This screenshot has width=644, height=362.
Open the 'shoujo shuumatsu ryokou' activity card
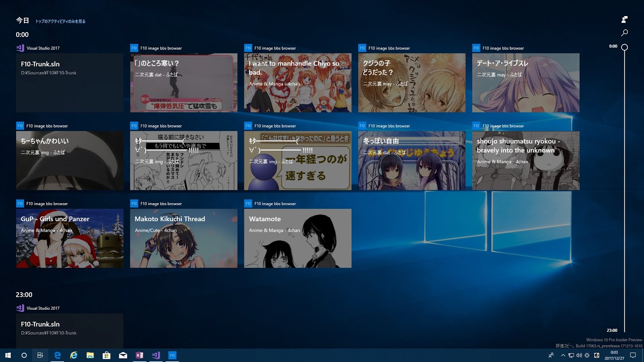click(x=526, y=160)
